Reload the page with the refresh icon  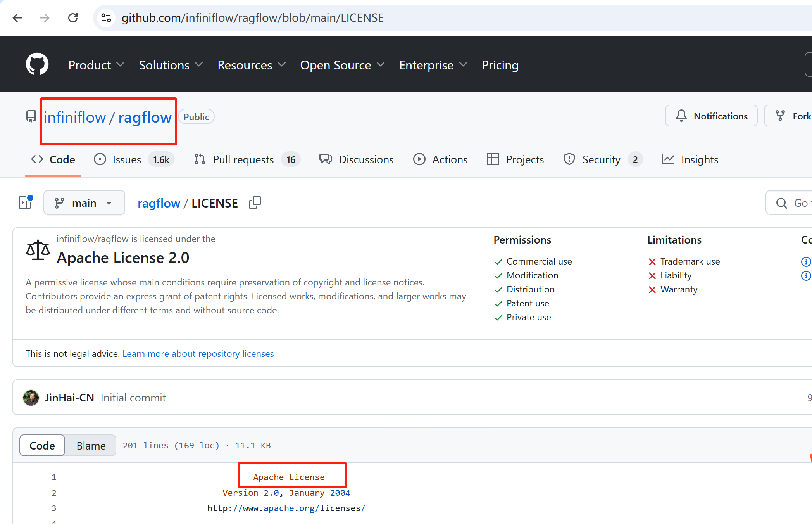click(x=73, y=18)
